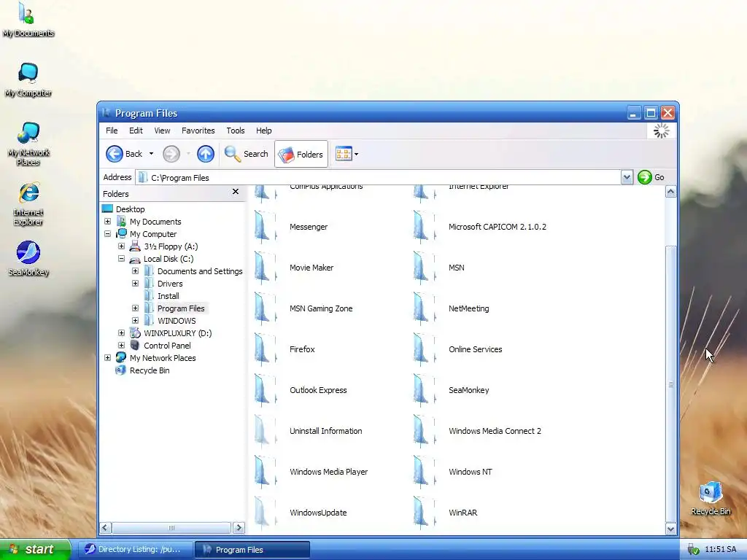The width and height of the screenshot is (747, 560).
Task: Open the Views dropdown arrow
Action: pos(356,155)
